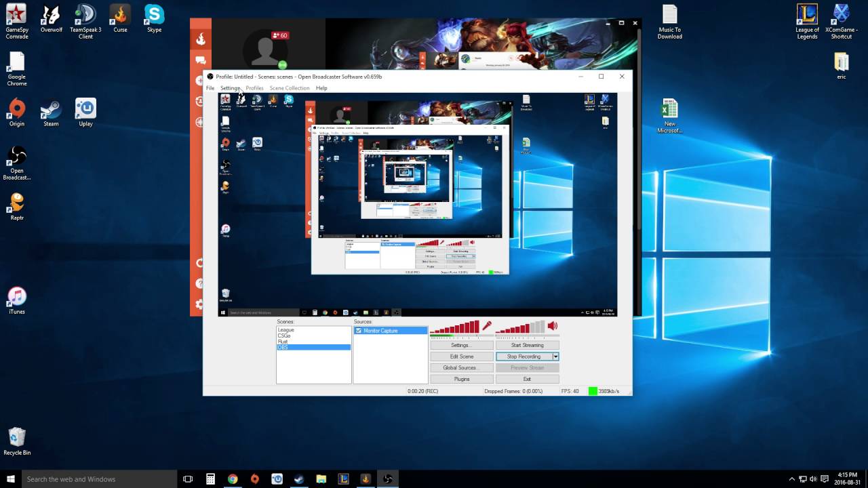
Task: Select the iTunes desktop icon
Action: 17,301
